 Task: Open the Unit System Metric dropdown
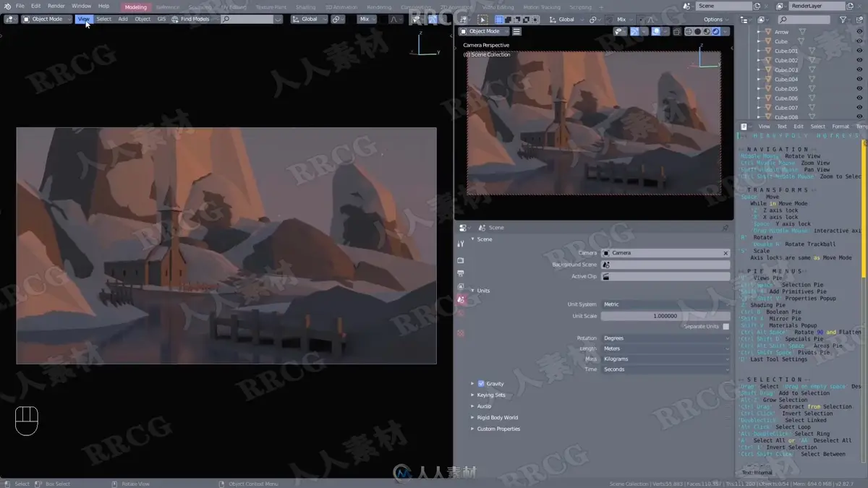(x=665, y=304)
